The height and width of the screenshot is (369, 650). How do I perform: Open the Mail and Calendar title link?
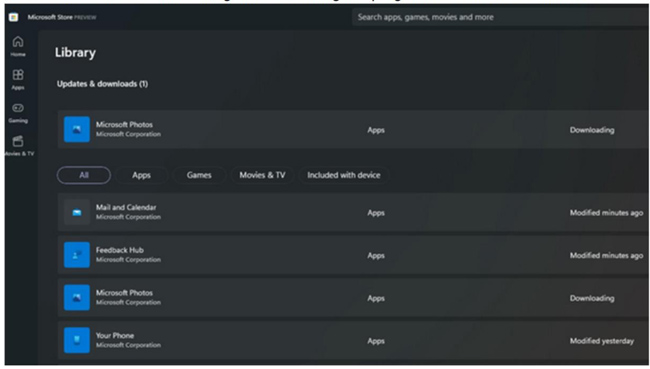pos(126,207)
